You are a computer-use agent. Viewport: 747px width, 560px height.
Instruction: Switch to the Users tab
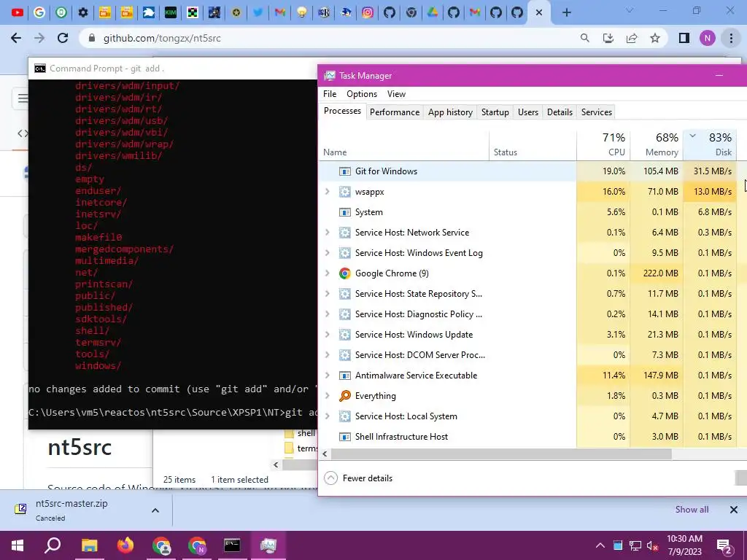click(528, 112)
